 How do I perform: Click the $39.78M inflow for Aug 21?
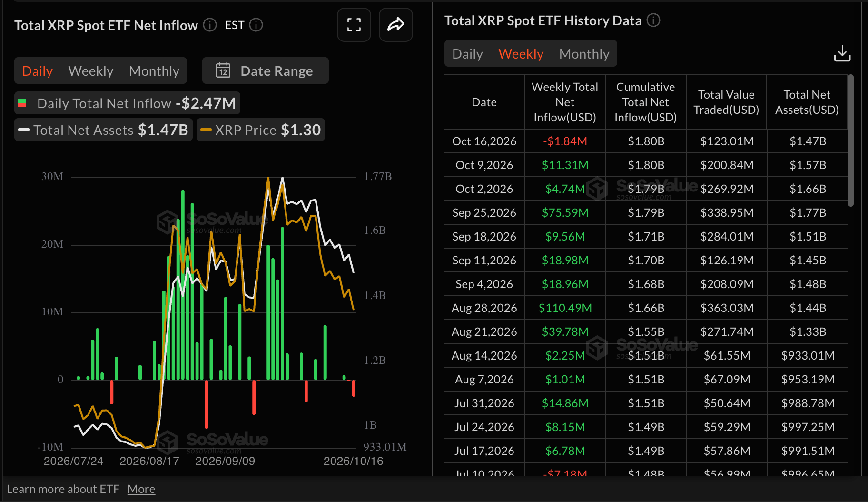565,331
